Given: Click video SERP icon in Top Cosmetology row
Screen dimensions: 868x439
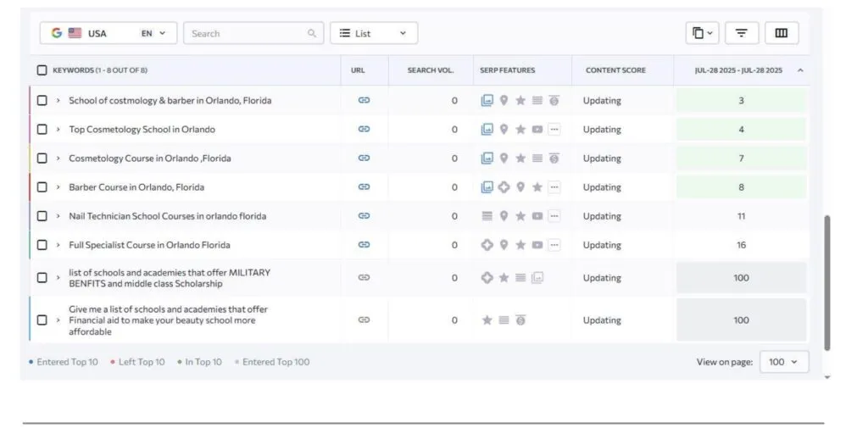Looking at the screenshot, I should click(537, 130).
